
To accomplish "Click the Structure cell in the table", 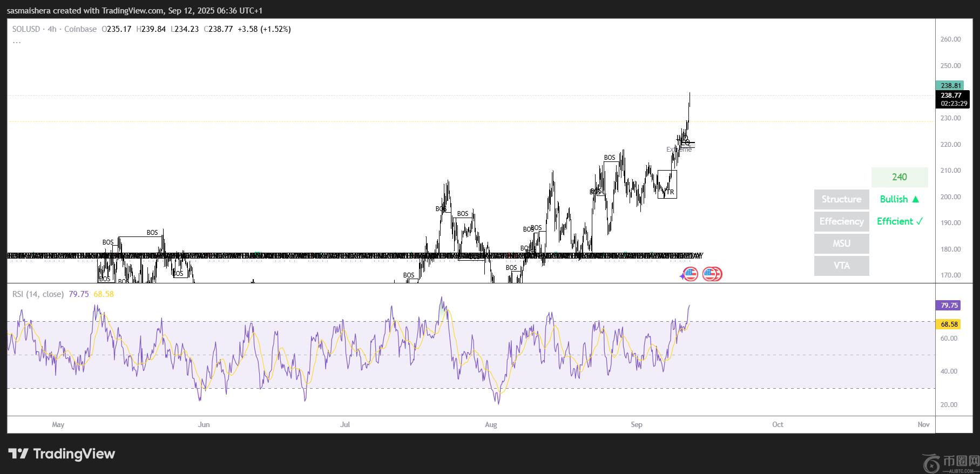I will pyautogui.click(x=841, y=199).
